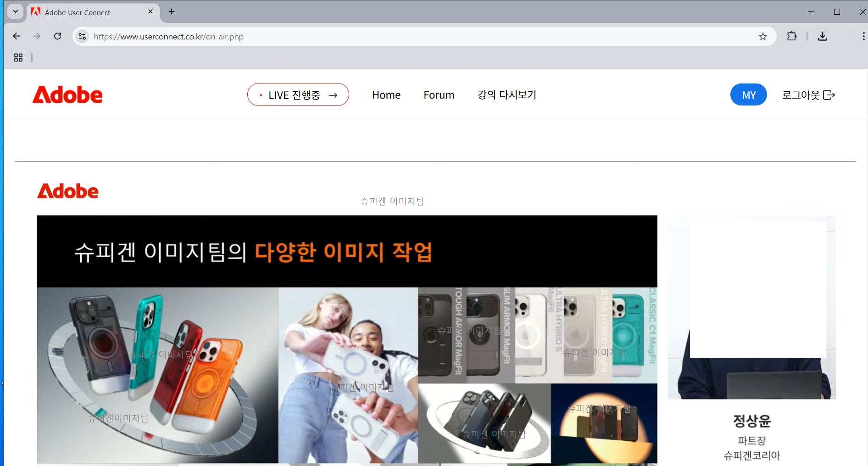The image size is (868, 466).
Task: Close the Adobe User Connect tab
Action: 150,11
